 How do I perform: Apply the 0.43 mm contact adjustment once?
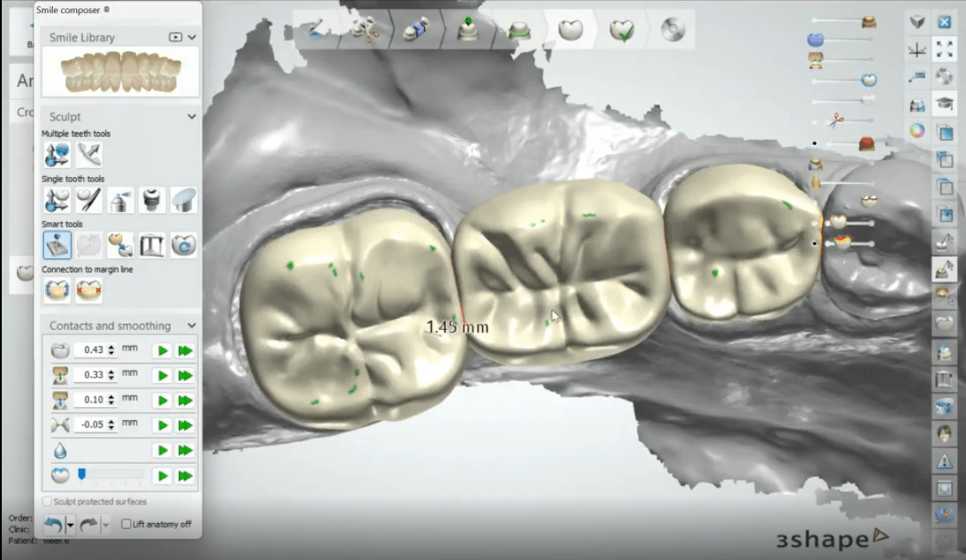(162, 350)
